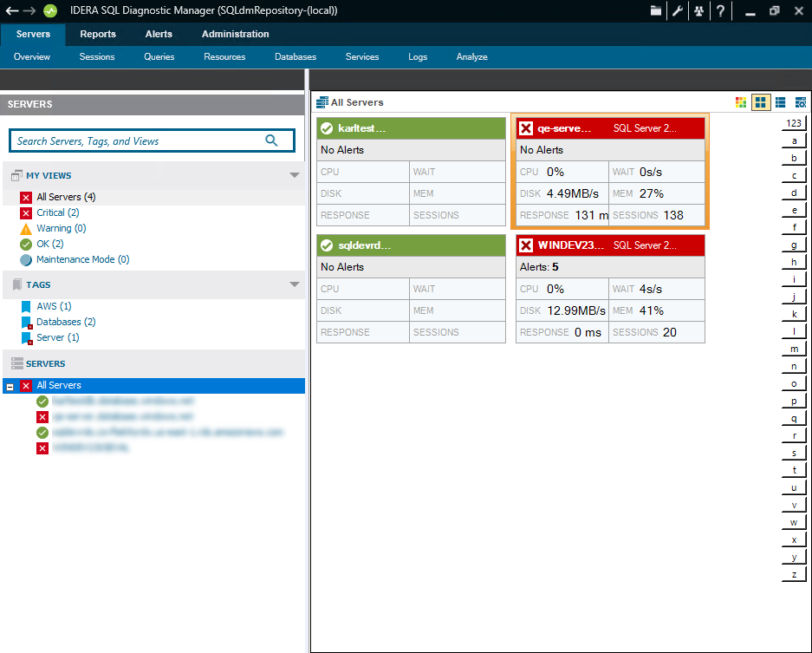Click the Tags bookmark icon

pos(17,284)
